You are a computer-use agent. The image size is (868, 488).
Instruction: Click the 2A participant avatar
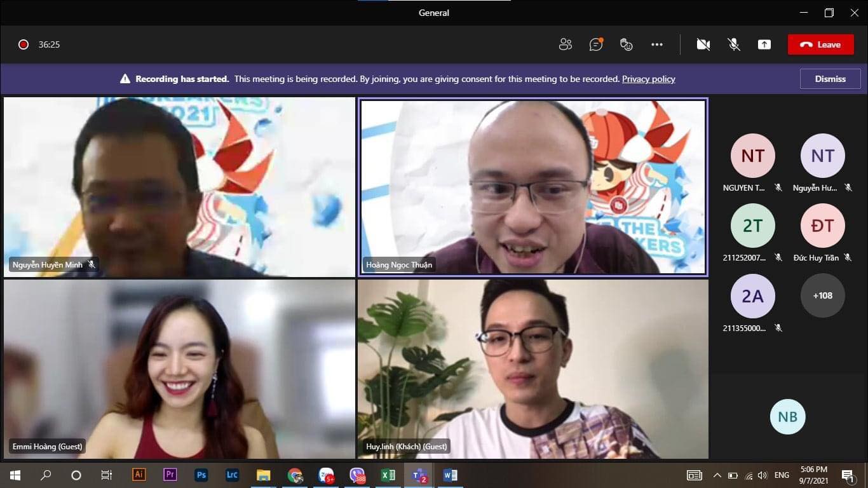753,295
